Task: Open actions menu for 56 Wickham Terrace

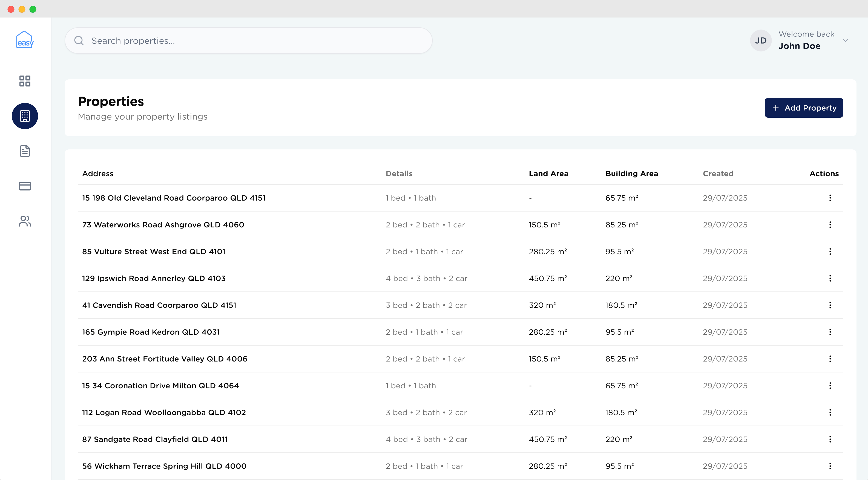Action: pyautogui.click(x=830, y=466)
